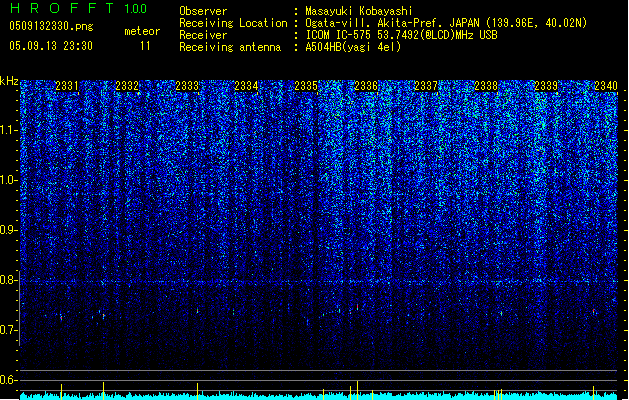Image resolution: width=629 pixels, height=400 pixels.
Task: Click the "meteor" count label
Action: [142, 31]
